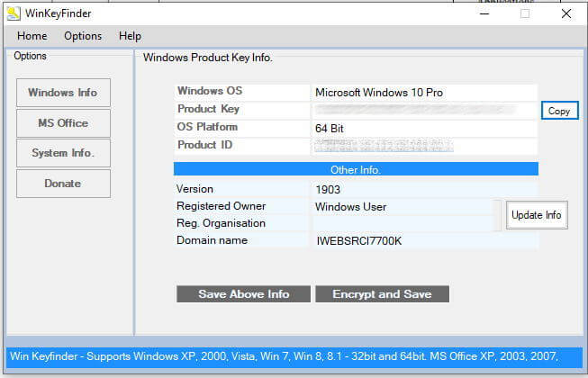Viewport: 588px width, 378px height.
Task: Click the Version label
Action: (x=194, y=189)
